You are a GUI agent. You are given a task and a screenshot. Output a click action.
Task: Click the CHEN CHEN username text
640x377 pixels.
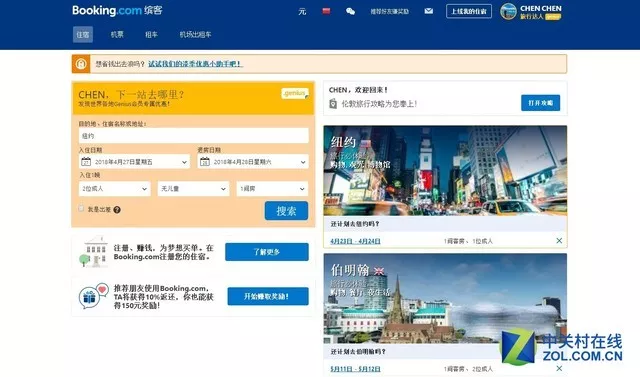tap(541, 8)
